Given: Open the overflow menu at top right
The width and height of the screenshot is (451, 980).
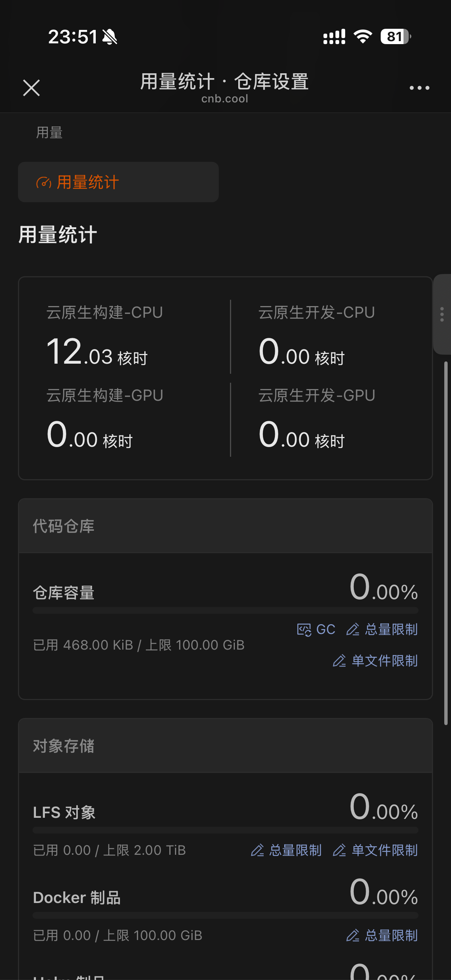Looking at the screenshot, I should coord(418,87).
